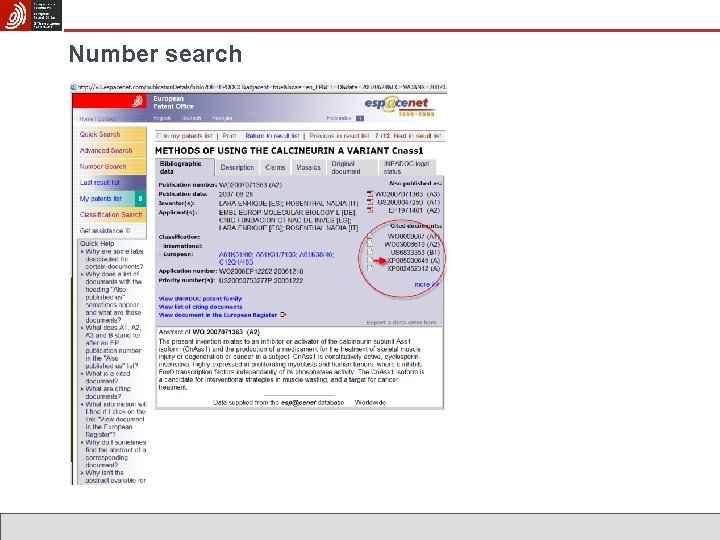Go to Classification Search
720x540 pixels.
click(110, 214)
